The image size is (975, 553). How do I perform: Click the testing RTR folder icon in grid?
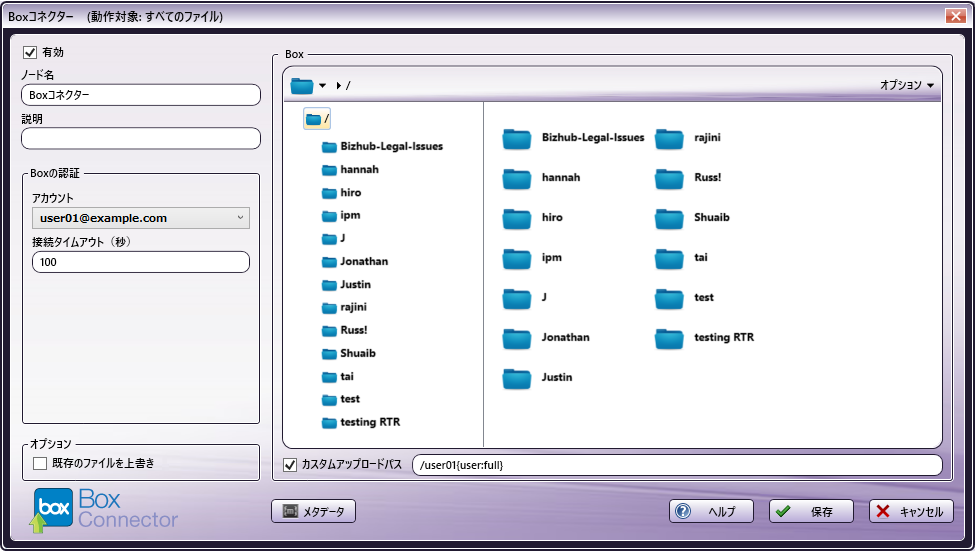tap(669, 338)
